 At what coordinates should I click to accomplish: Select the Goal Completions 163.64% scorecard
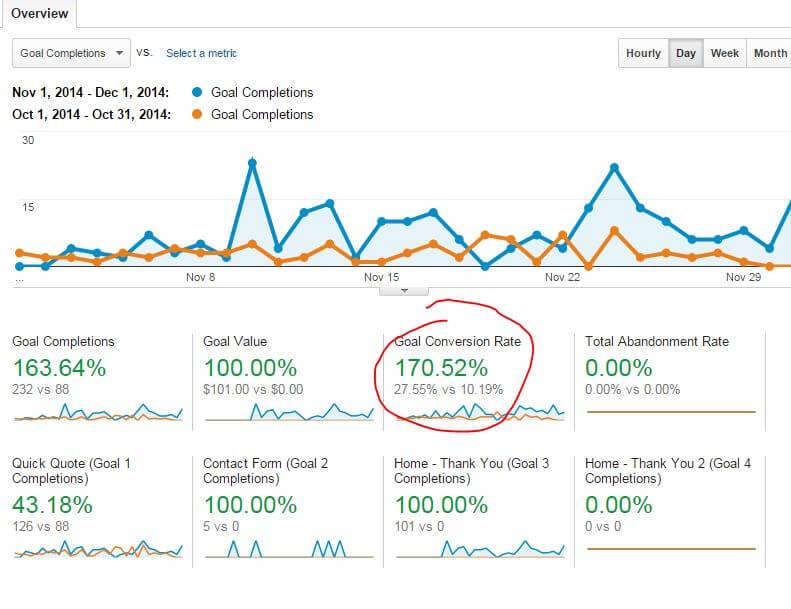pos(59,368)
